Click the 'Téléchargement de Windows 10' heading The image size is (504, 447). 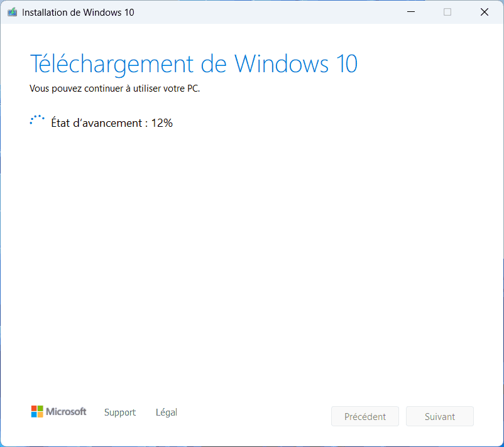[x=194, y=64]
